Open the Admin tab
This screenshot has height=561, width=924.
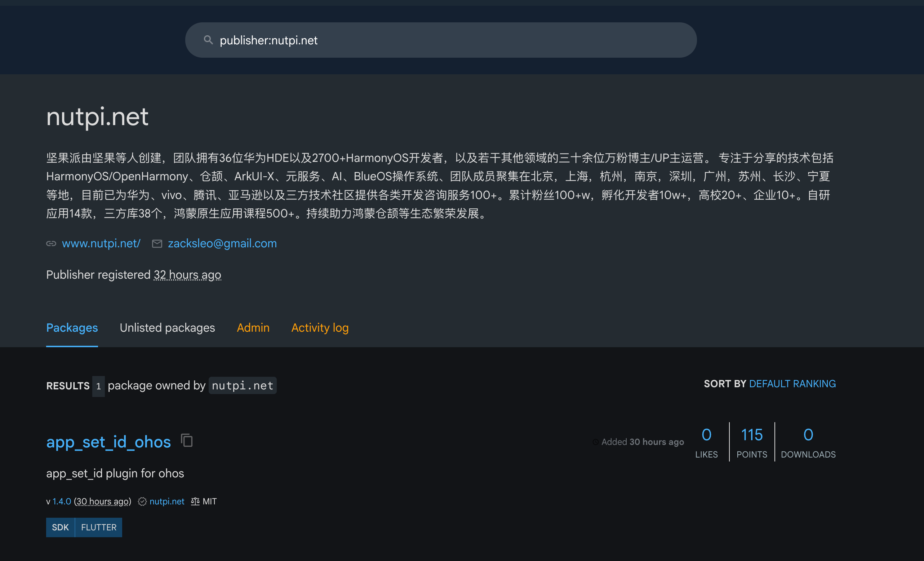pos(253,328)
